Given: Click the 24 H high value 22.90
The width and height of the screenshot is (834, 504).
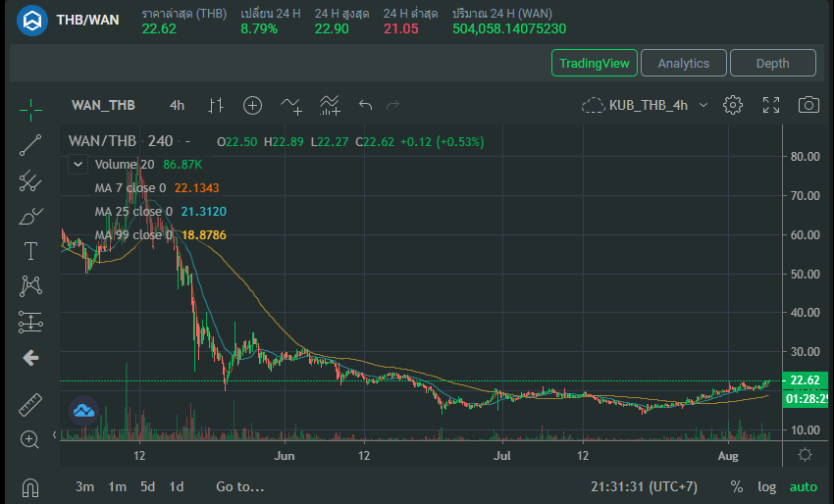Looking at the screenshot, I should tap(332, 28).
